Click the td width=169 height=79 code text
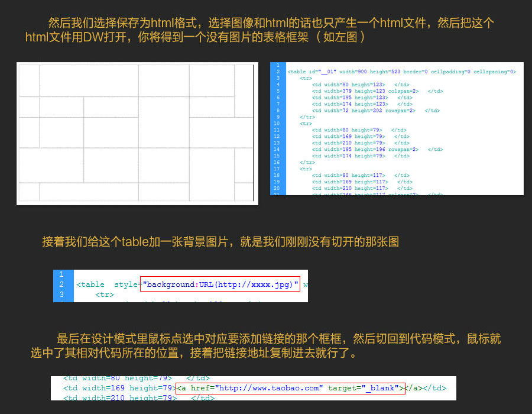 pyautogui.click(x=119, y=388)
